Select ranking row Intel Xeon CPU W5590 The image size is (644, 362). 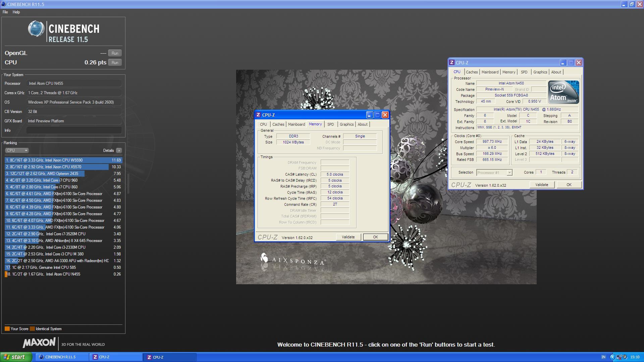click(x=63, y=160)
